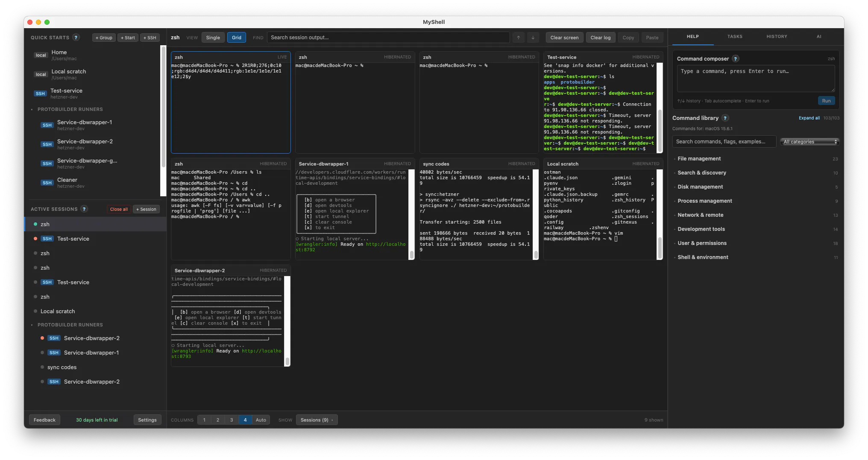This screenshot has width=868, height=460.
Task: Click Clear log button
Action: (600, 38)
